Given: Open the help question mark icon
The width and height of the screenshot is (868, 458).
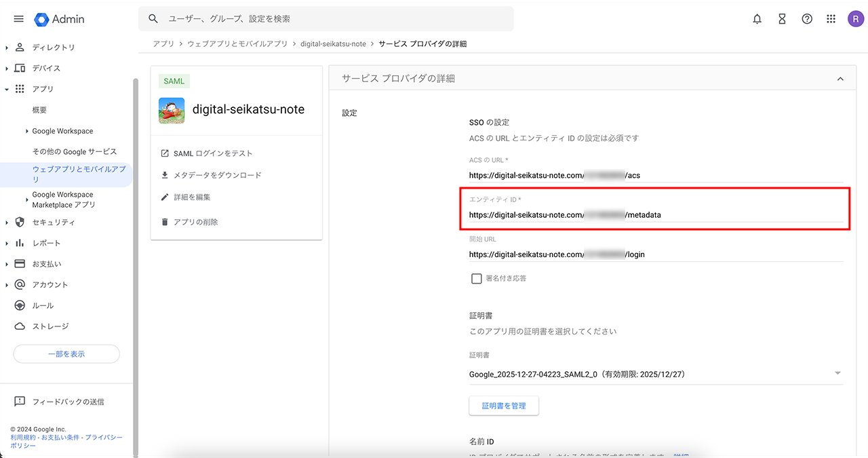Looking at the screenshot, I should (x=807, y=19).
